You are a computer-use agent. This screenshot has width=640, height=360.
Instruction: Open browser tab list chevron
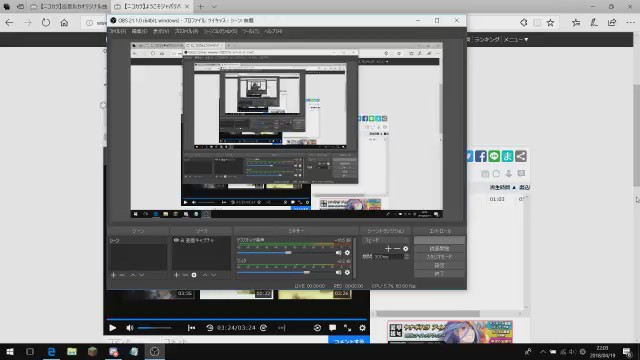point(214,7)
